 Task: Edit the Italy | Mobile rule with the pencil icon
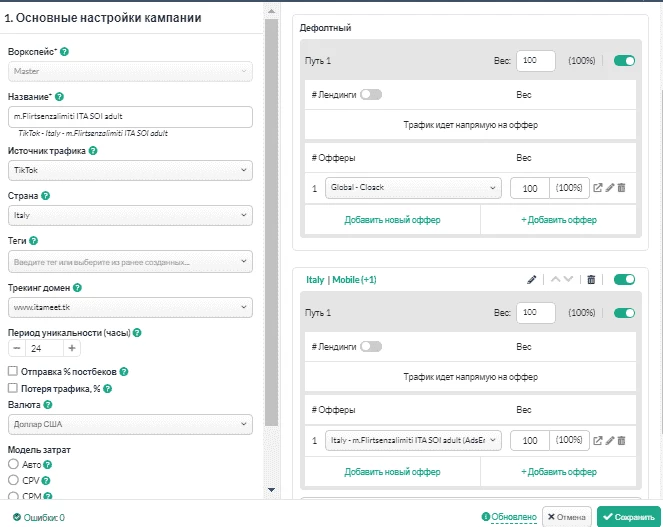tap(531, 280)
